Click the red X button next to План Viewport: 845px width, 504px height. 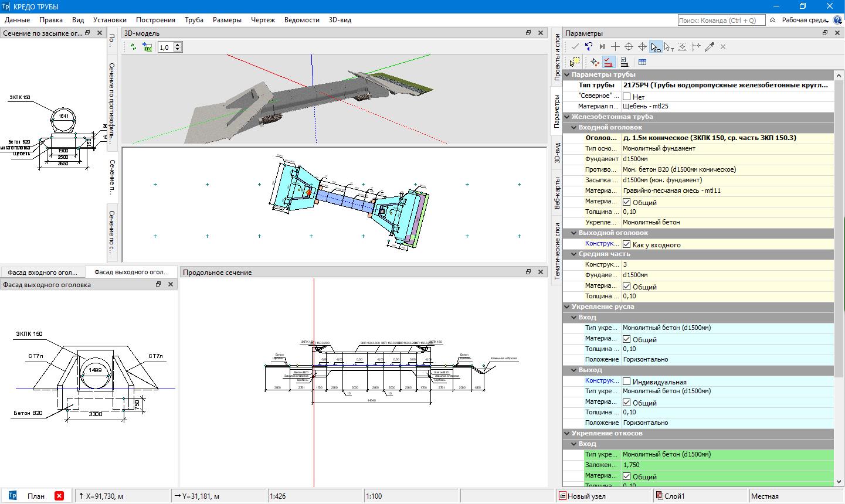59,496
